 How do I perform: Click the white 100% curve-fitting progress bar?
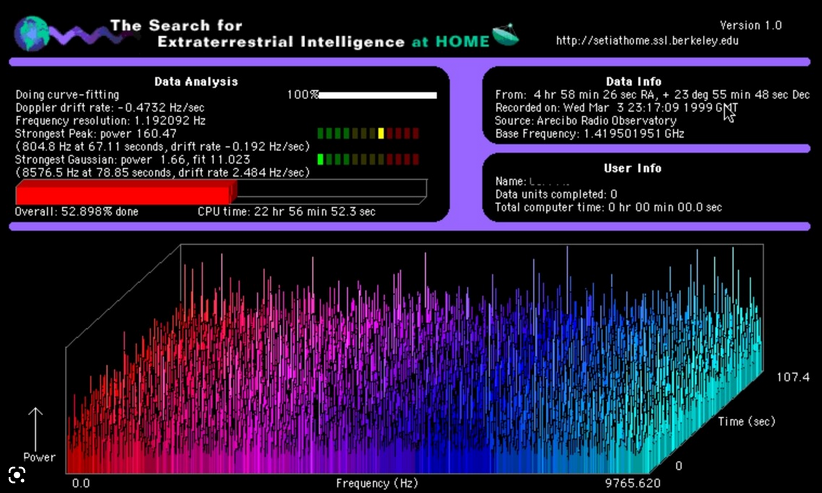tap(377, 95)
